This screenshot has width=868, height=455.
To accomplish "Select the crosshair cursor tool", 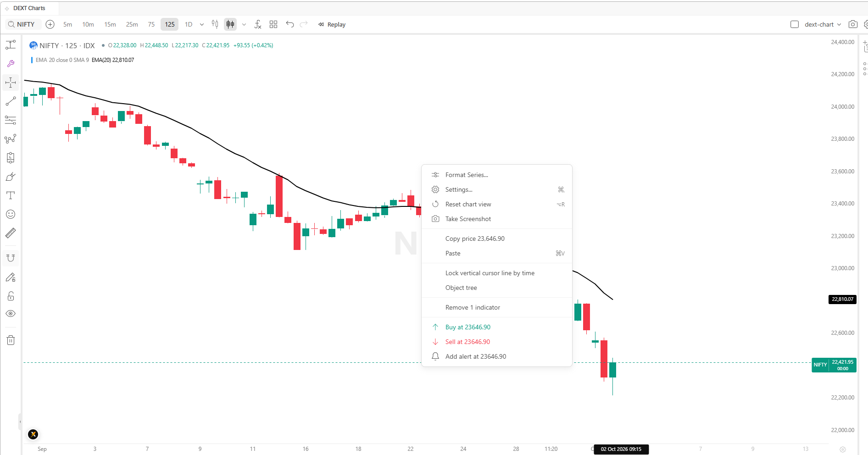I will pyautogui.click(x=11, y=83).
